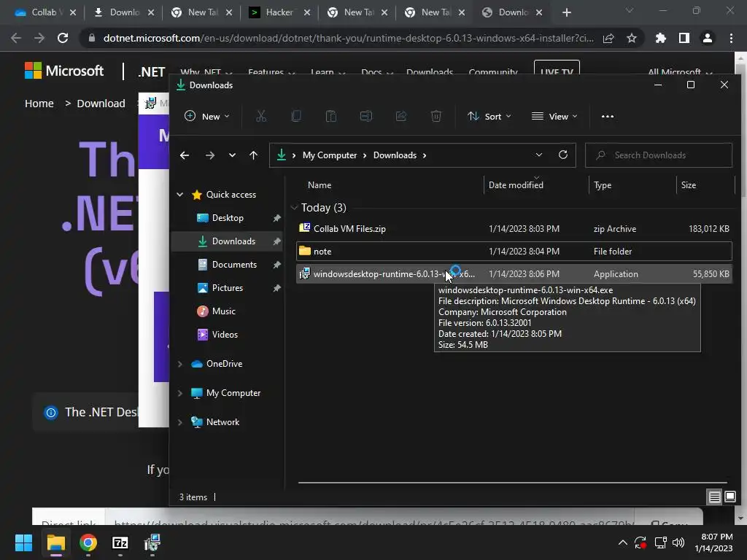Open a new Chrome tab
Image resolution: width=747 pixels, height=560 pixels.
click(566, 12)
